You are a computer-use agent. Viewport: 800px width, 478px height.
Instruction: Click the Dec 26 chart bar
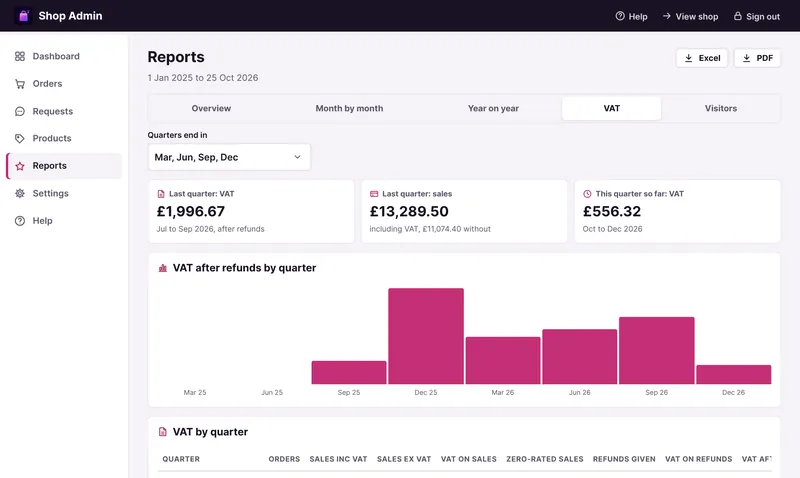pyautogui.click(x=734, y=374)
